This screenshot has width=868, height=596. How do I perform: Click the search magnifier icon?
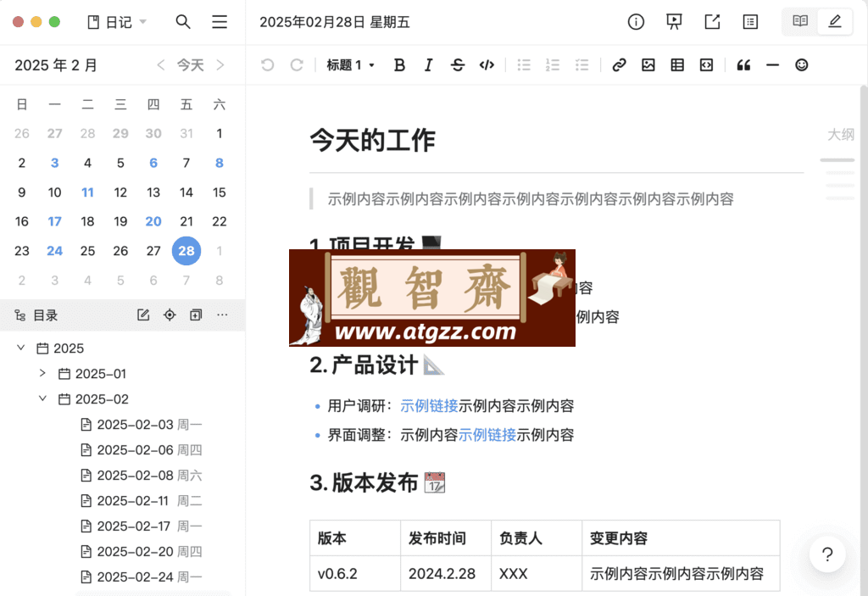(183, 21)
